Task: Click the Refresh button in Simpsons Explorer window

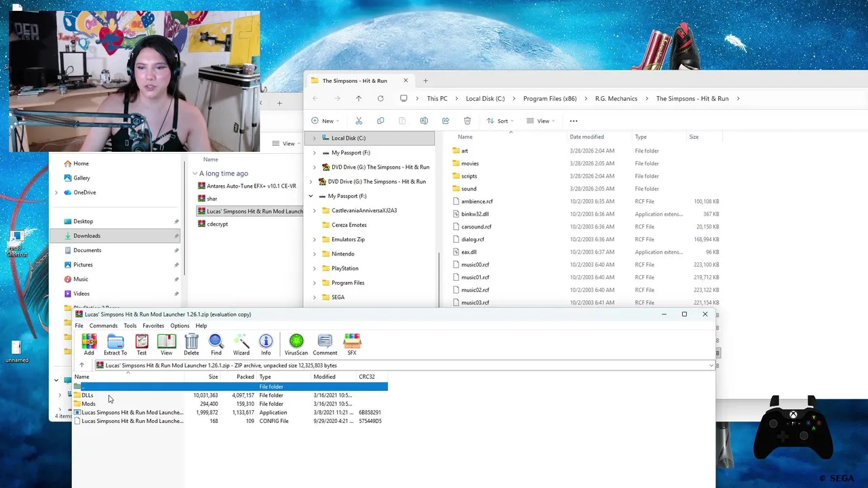Action: [380, 98]
